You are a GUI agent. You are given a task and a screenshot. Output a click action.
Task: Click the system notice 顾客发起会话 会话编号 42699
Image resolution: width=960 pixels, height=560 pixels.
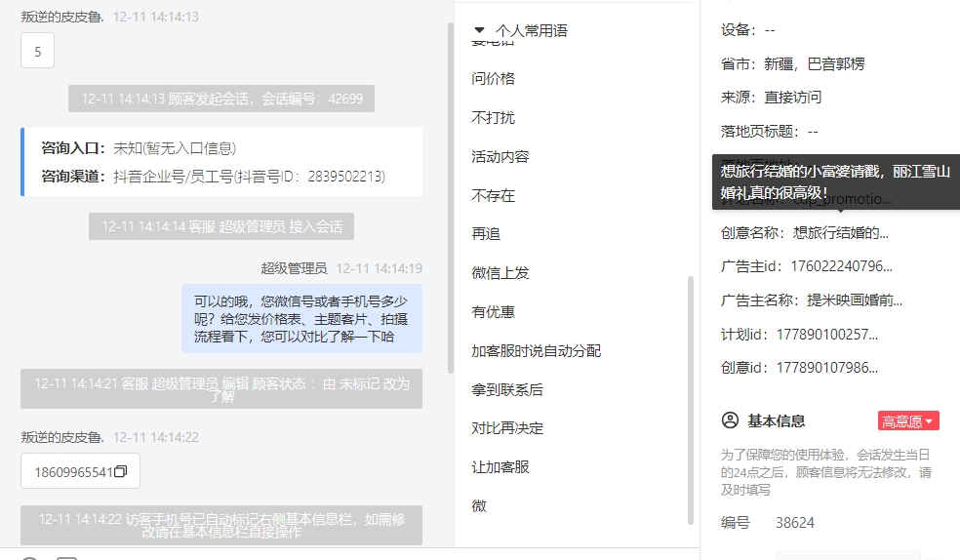[221, 99]
